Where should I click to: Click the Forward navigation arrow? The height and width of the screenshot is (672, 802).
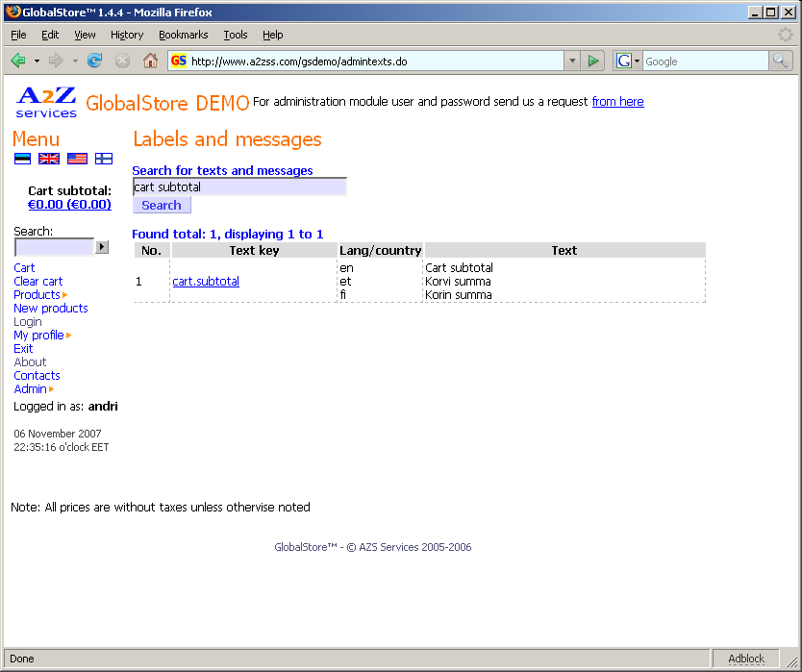56,61
